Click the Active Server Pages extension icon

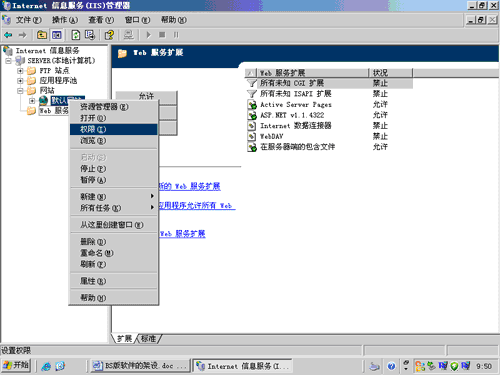point(252,105)
